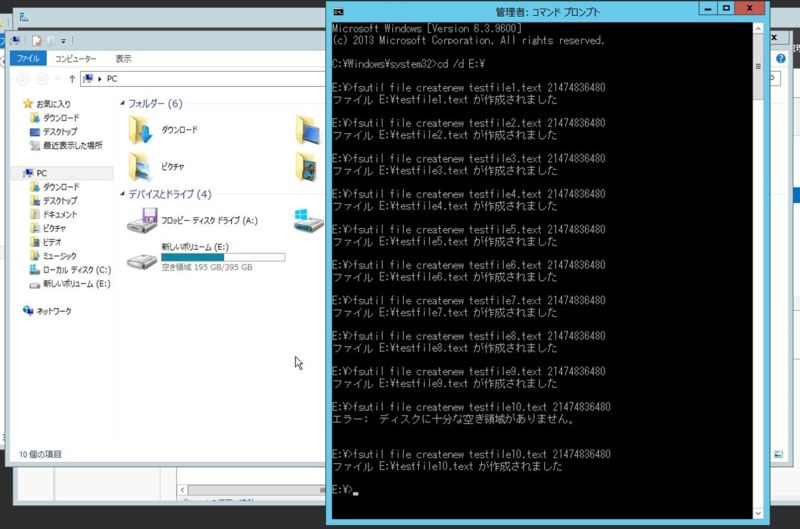800x529 pixels.
Task: Open the Command Prompt system menu icon
Action: pos(338,11)
